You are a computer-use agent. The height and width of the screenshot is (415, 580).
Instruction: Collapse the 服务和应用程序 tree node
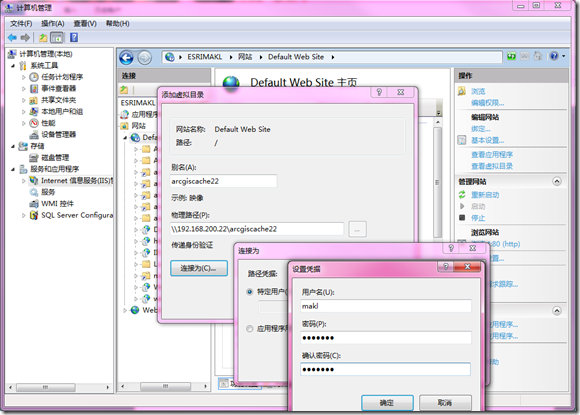coord(13,169)
